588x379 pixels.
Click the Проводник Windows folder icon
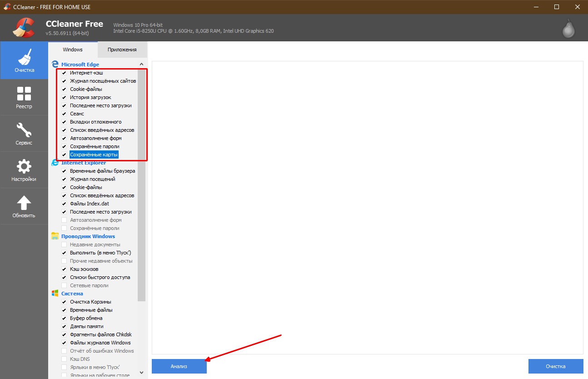[x=55, y=236]
